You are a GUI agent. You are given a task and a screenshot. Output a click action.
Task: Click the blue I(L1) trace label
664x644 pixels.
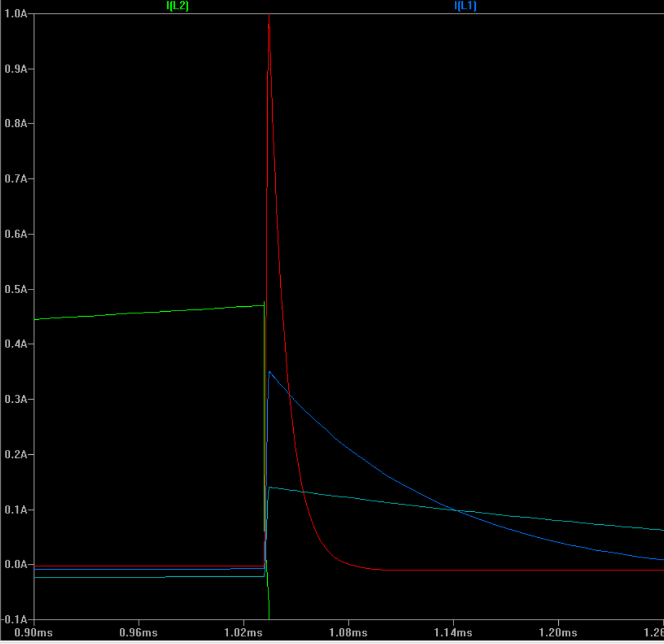[x=465, y=6]
